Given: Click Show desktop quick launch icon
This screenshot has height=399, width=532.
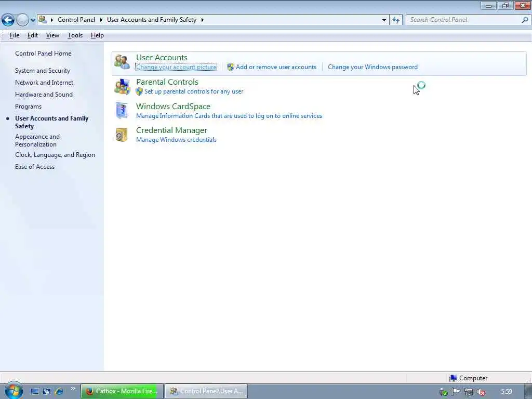Looking at the screenshot, I should [35, 391].
